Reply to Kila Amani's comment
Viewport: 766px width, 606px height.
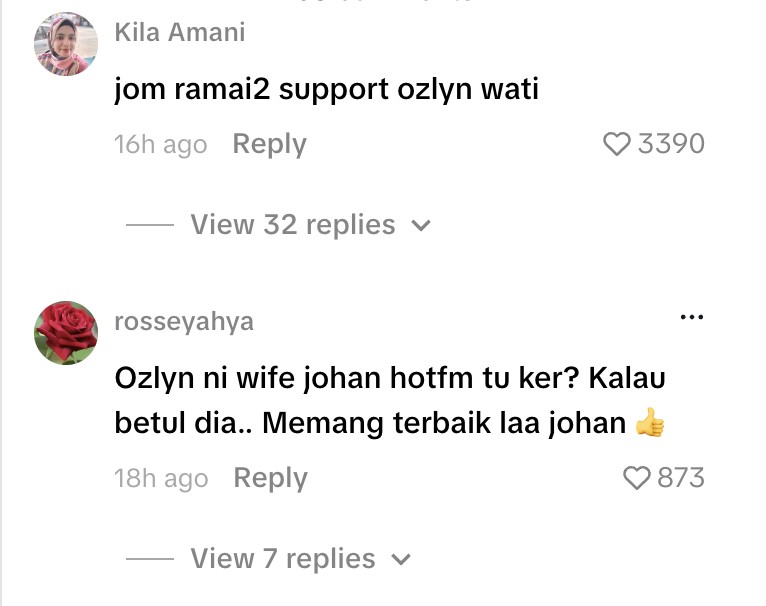tap(270, 144)
